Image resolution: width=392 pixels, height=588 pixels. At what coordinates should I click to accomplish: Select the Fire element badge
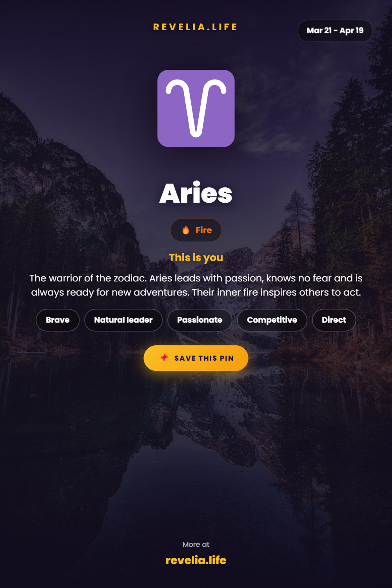click(196, 230)
